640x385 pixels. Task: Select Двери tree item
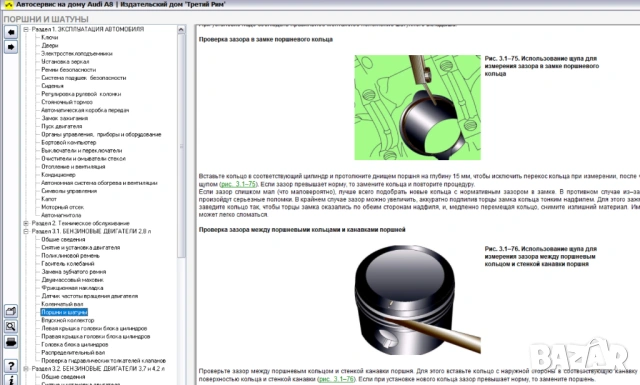pos(50,45)
